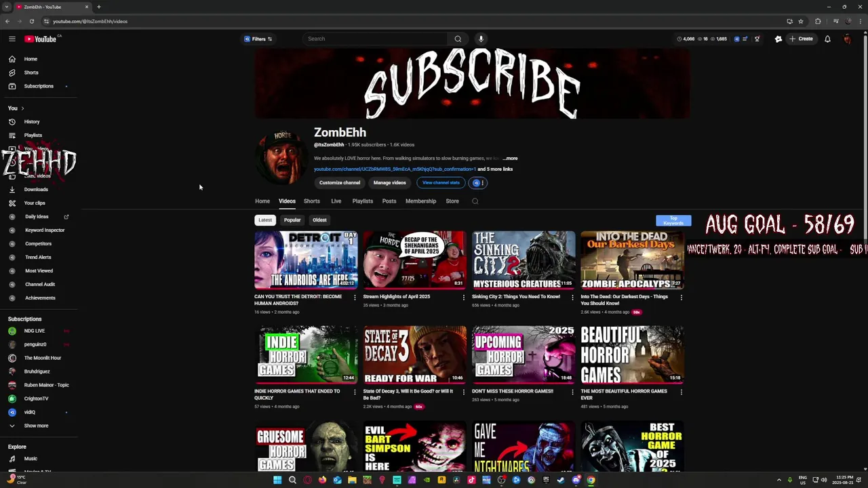Open Music in Explore section
Image resolution: width=868 pixels, height=488 pixels.
click(31, 459)
